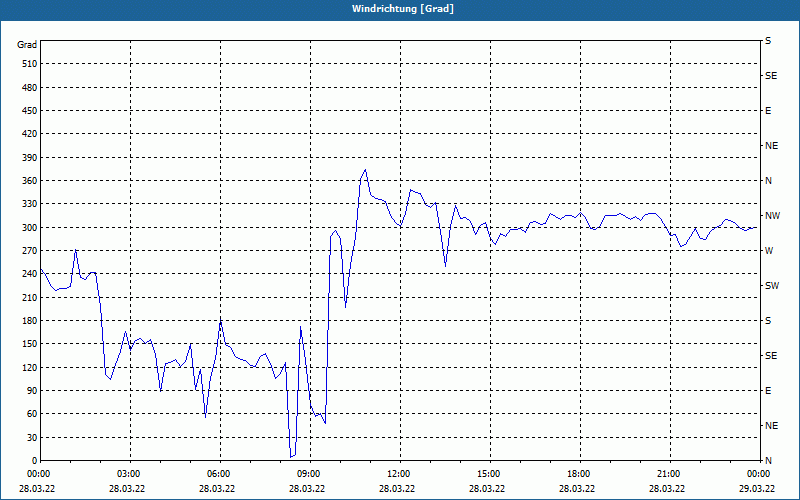
Task: Click the NE compass label level with 30
Action: (771, 426)
